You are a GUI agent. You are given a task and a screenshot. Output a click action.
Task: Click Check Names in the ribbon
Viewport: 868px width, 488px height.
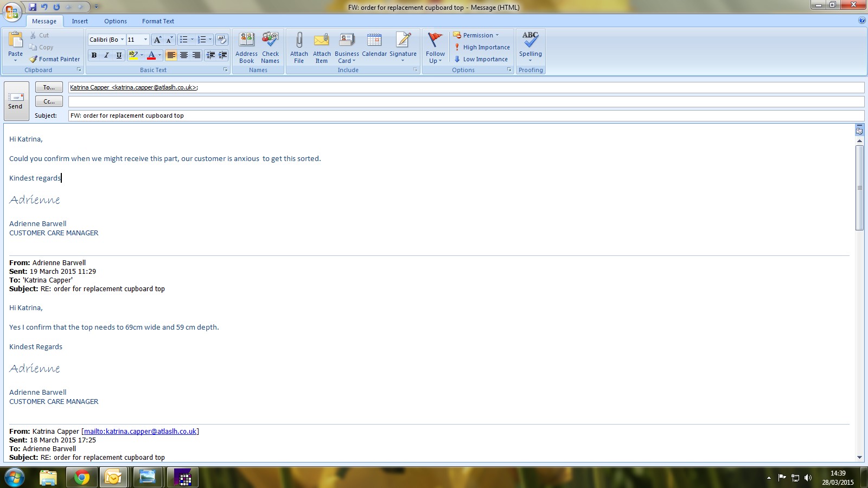click(270, 48)
